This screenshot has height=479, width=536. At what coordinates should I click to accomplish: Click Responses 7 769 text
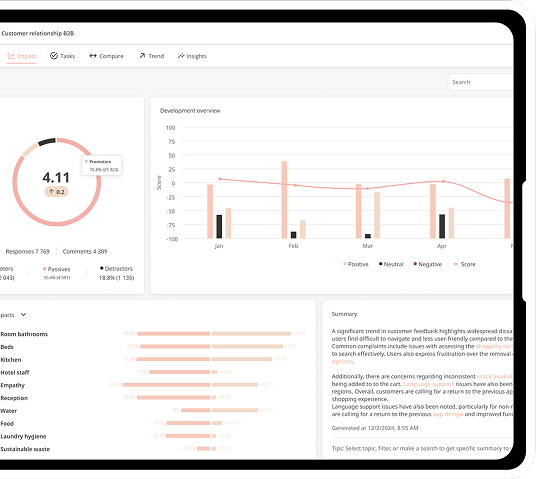[x=27, y=252]
